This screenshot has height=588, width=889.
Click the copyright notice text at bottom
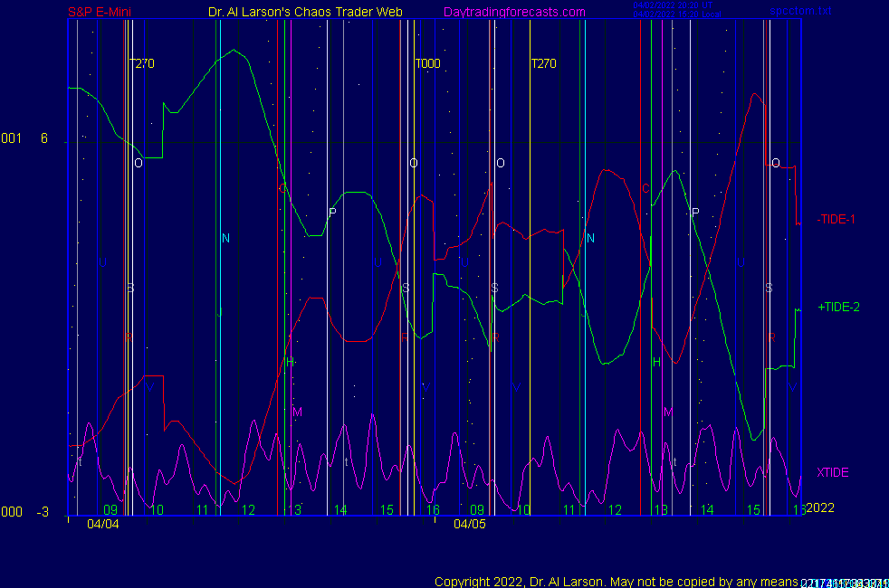(616, 582)
